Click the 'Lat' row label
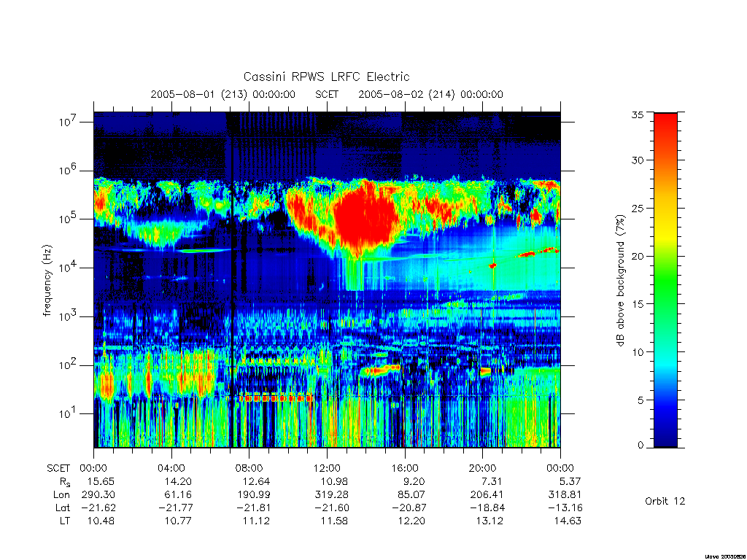Image resolution: width=747 pixels, height=560 pixels. coord(63,507)
